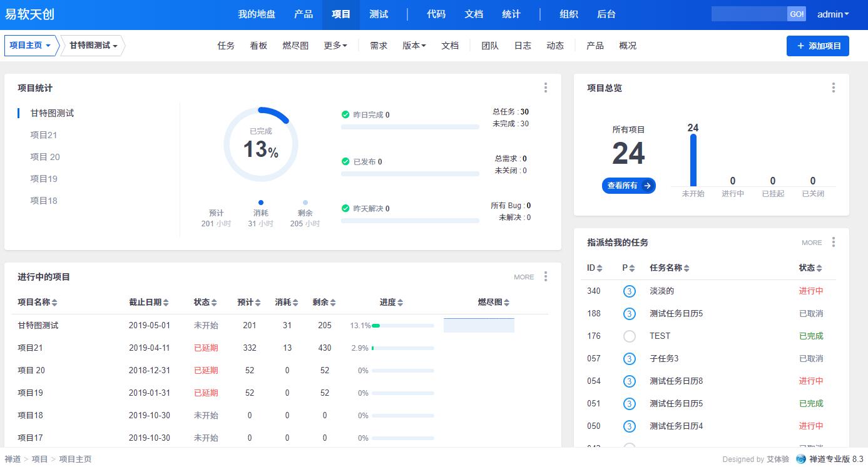The image size is (868, 467).
Task: Click the 查看所有 button
Action: click(x=628, y=186)
